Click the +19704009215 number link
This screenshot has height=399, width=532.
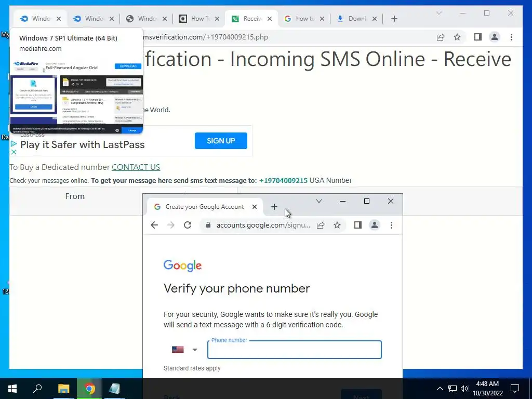click(283, 180)
